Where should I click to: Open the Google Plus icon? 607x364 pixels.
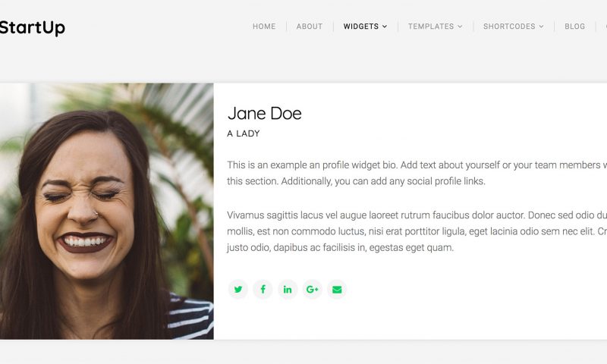tap(312, 289)
